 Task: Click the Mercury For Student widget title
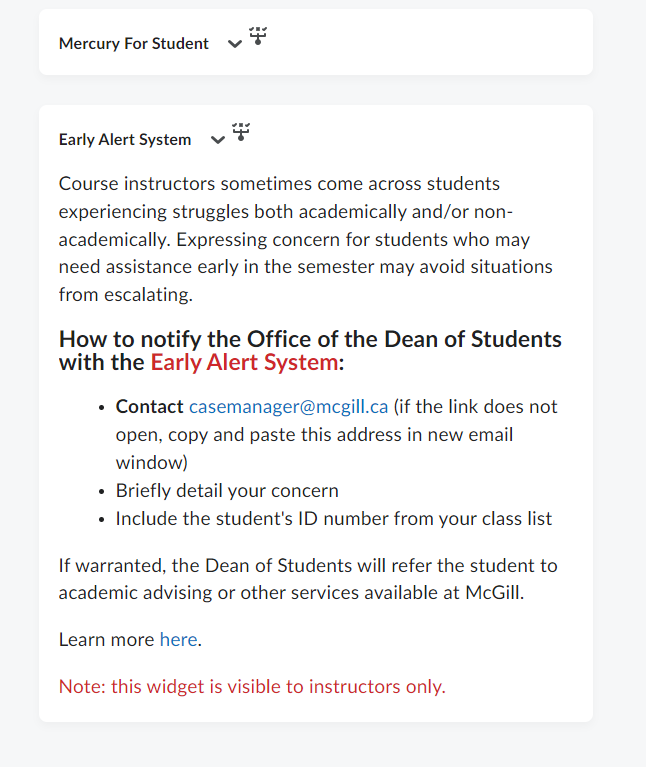tap(134, 44)
